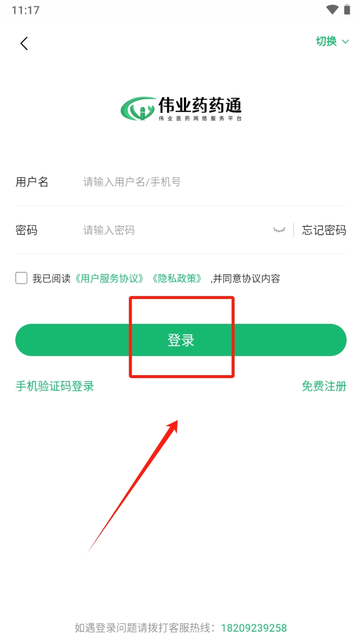The width and height of the screenshot is (361, 644).
Task: Tap hotline number 18209239258
Action: [254, 628]
